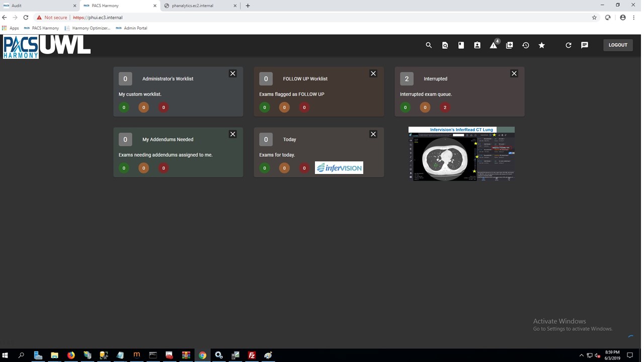Screen dimensions: 644x362
Task: Open the assigned person badge icon
Action: coord(477,45)
